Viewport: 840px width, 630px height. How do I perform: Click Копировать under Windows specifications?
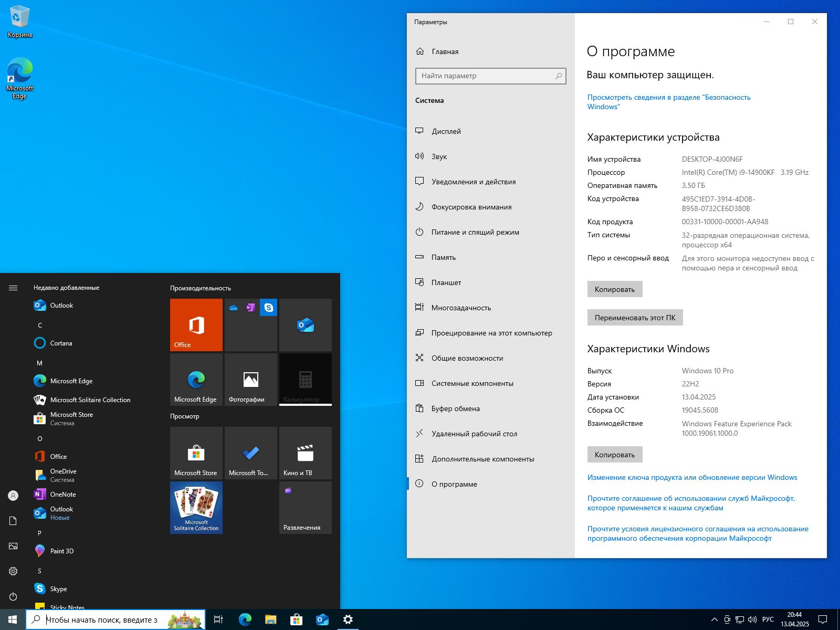615,455
